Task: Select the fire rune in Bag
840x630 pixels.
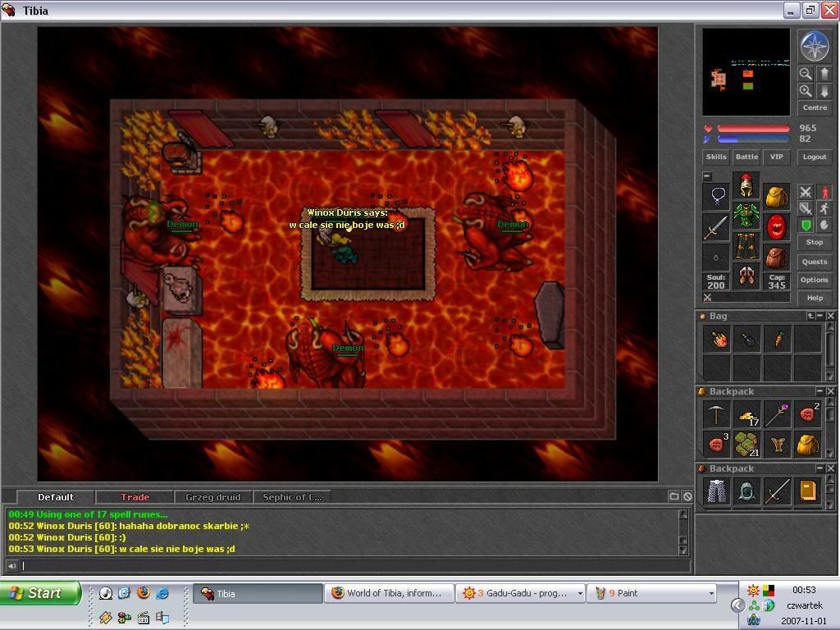Action: point(717,339)
